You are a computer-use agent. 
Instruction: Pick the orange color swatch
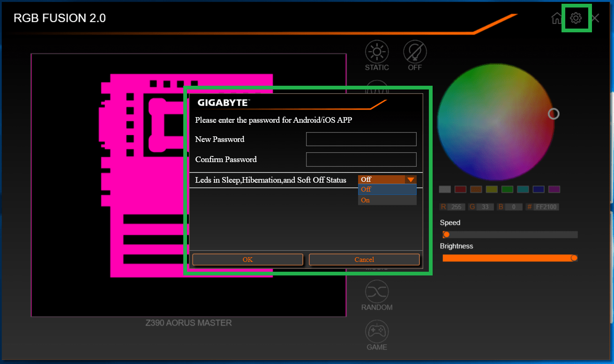(x=476, y=189)
